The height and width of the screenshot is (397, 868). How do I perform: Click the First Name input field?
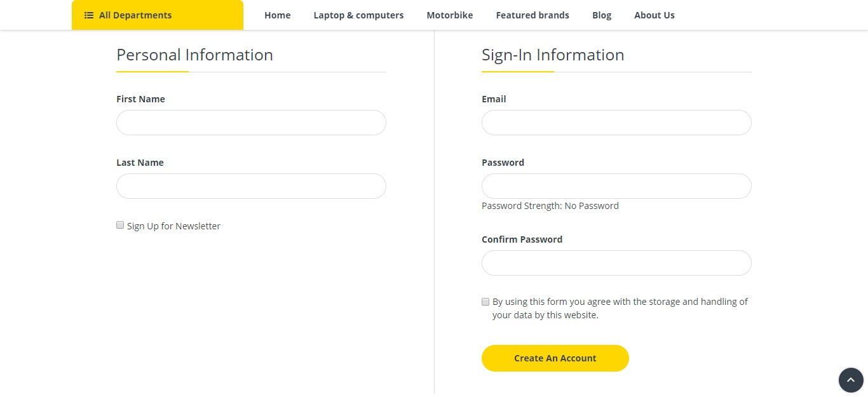pos(251,123)
